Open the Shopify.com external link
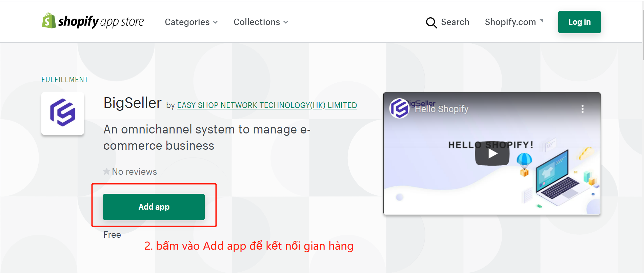The width and height of the screenshot is (644, 273). tap(514, 22)
